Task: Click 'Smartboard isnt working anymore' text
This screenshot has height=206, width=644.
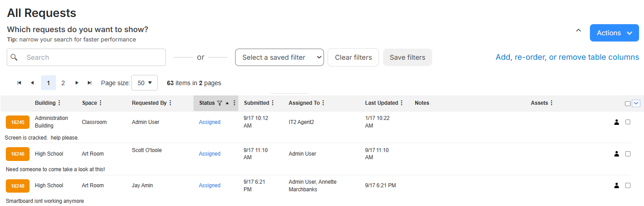Action: (45, 201)
